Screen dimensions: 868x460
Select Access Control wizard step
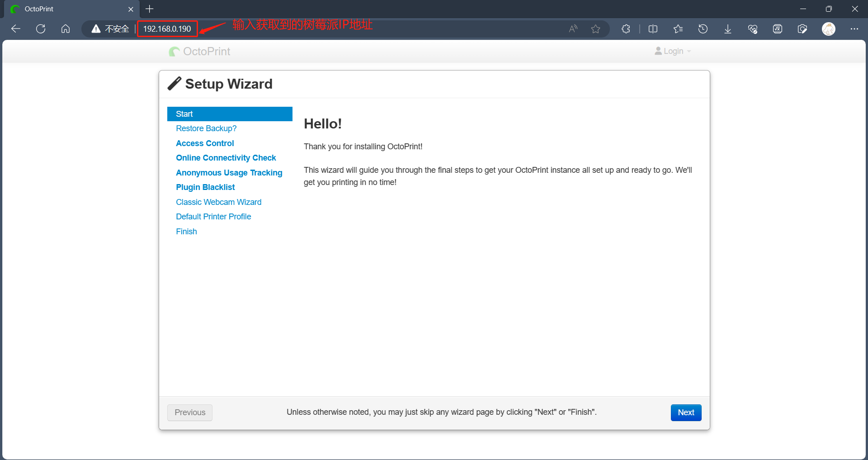point(205,143)
